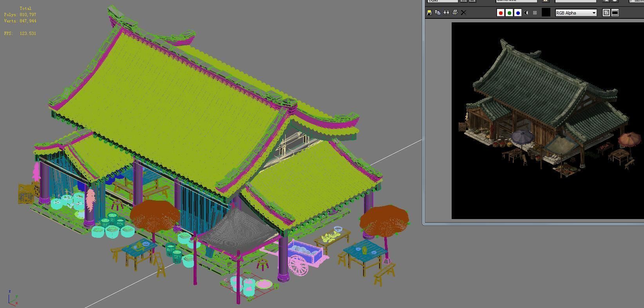Copy the rendered image to clipboard

(x=438, y=13)
